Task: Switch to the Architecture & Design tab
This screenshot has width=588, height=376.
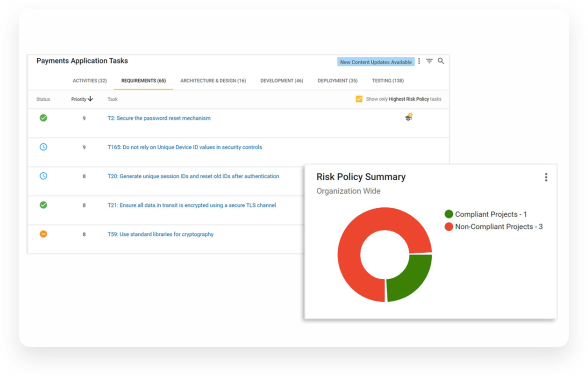Action: pos(213,81)
